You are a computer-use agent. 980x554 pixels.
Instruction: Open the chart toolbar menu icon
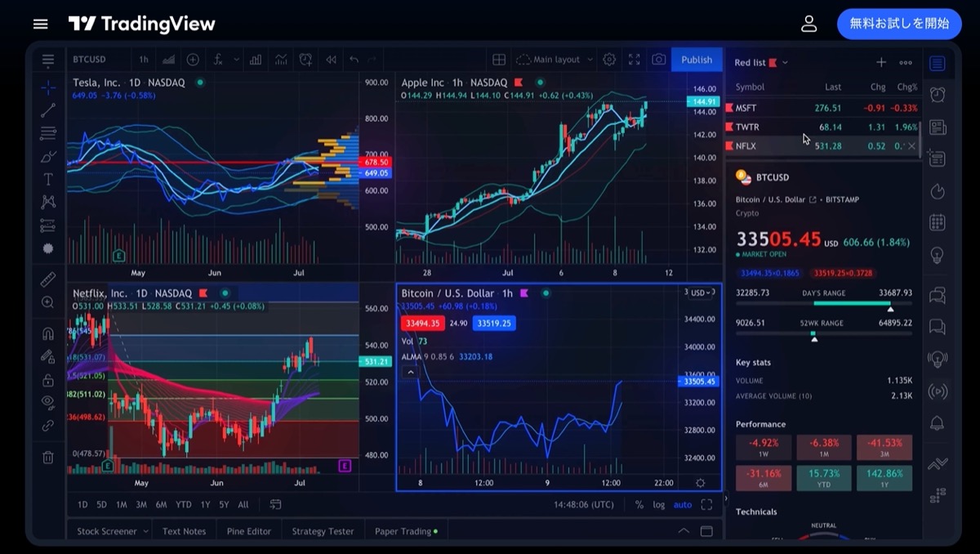(x=48, y=60)
